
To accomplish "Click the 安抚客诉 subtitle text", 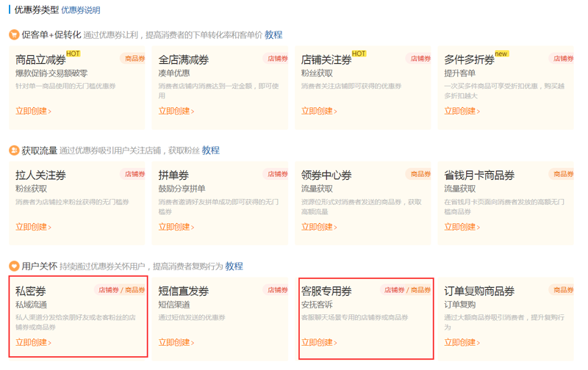I will pos(317,305).
